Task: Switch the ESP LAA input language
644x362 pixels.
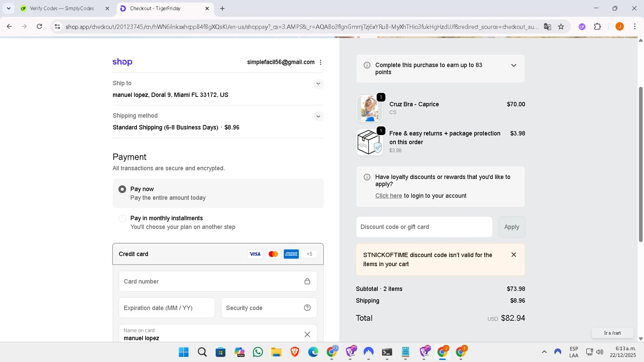Action: pyautogui.click(x=574, y=352)
